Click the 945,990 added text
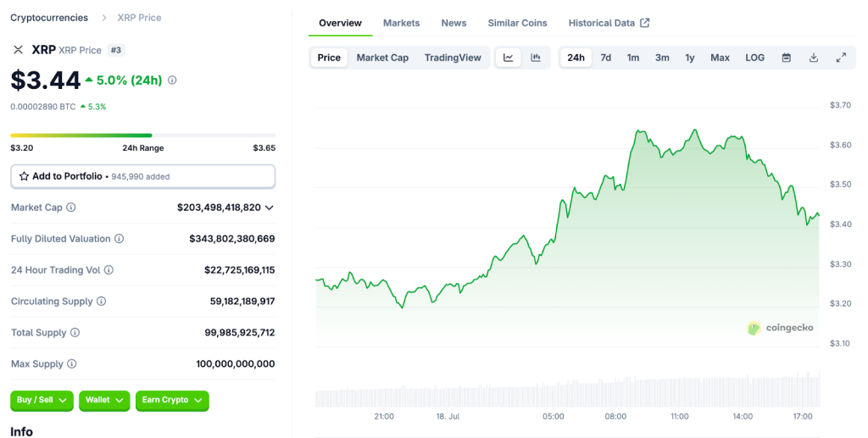The image size is (868, 438). (x=141, y=177)
